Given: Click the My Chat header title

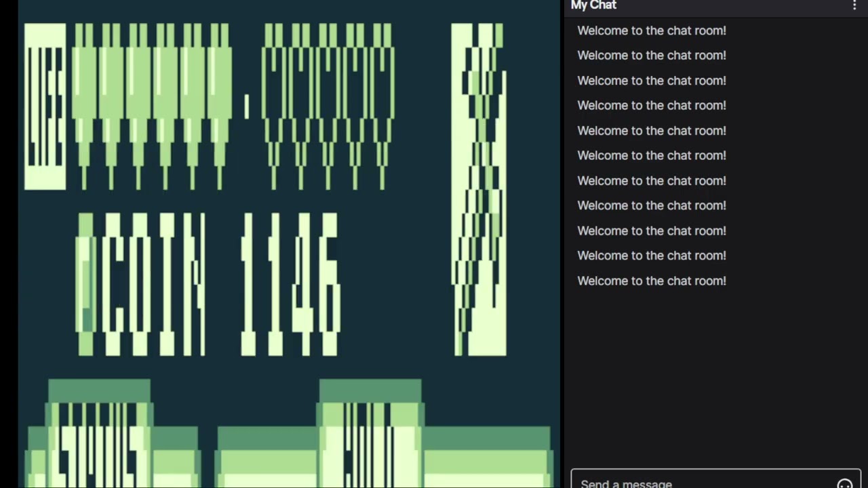Looking at the screenshot, I should point(593,5).
